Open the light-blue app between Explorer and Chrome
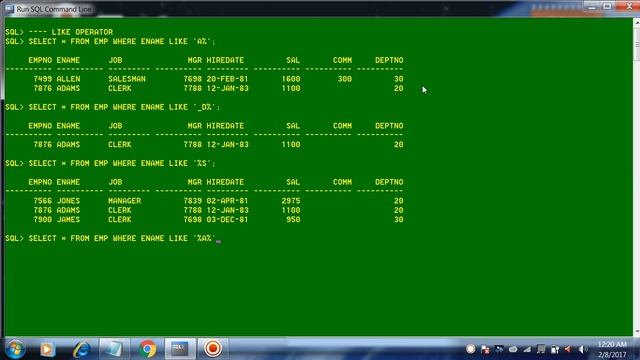This screenshot has width=640, height=360. tap(114, 349)
